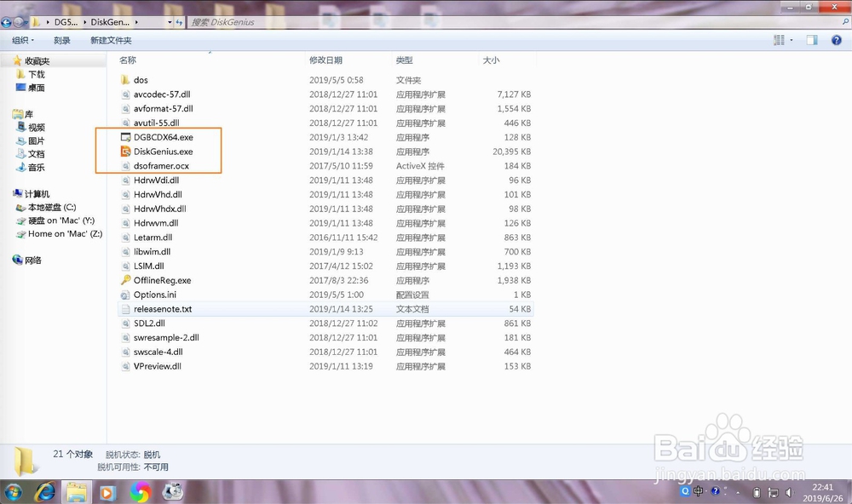Click the Back navigation arrow
The image size is (852, 504).
coord(7,22)
